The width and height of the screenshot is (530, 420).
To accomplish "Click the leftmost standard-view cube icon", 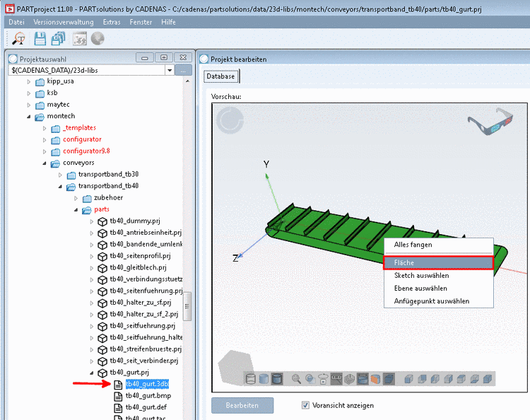I will (408, 379).
